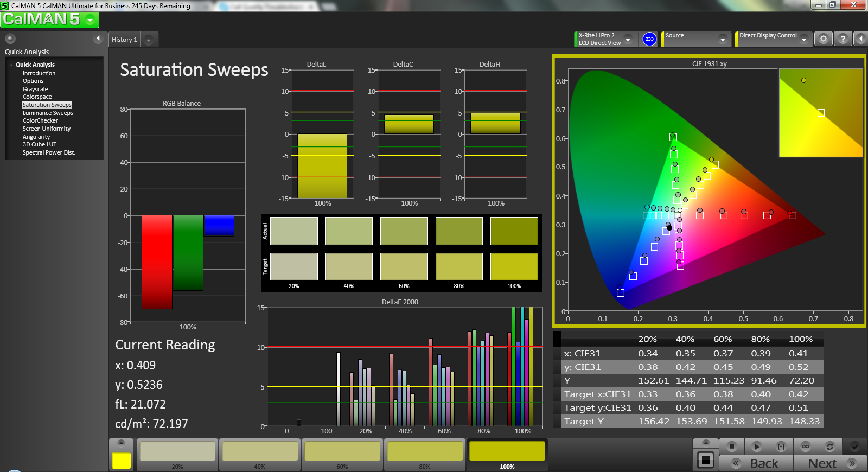Toggle the checkmark button in bottom toolbar
The width and height of the screenshot is (868, 472).
coord(854,447)
